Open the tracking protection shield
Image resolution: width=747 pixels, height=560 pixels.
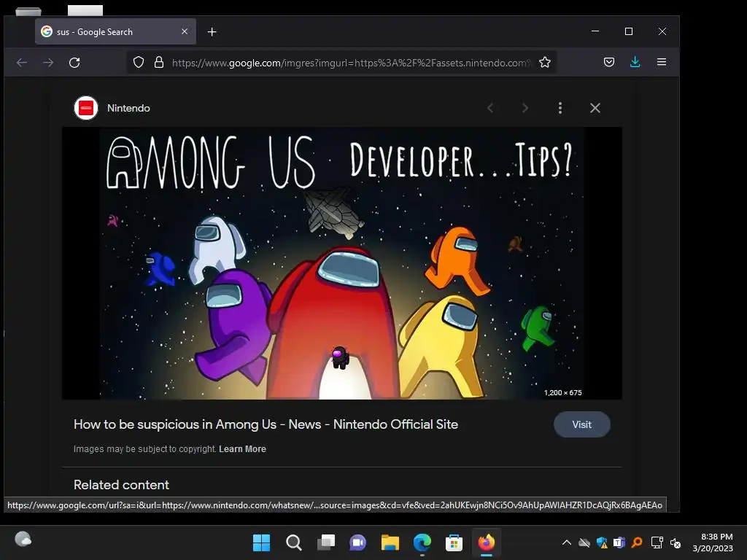pos(138,63)
